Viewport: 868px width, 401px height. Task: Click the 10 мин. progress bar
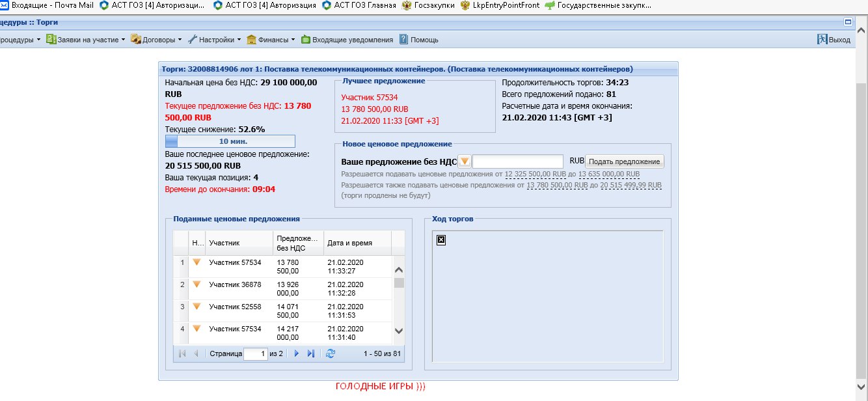(x=230, y=141)
